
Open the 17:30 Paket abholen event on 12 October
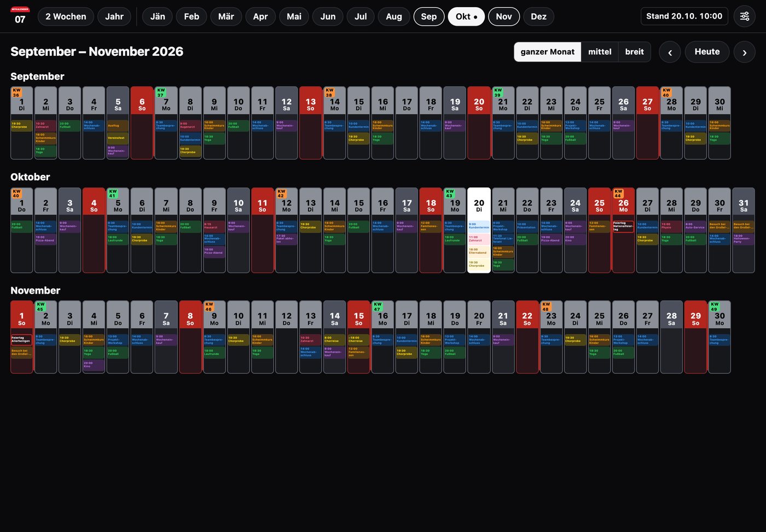286,239
